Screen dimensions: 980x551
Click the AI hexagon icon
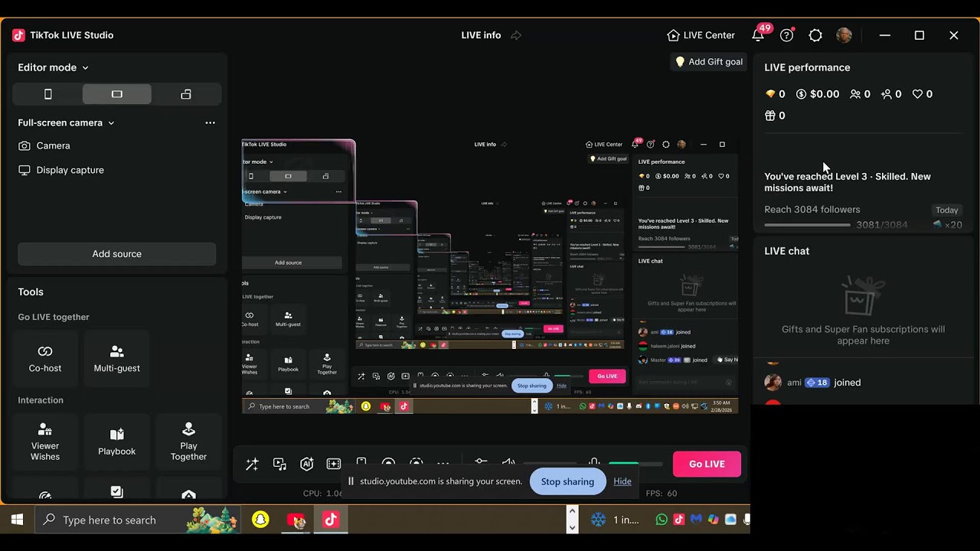pos(307,465)
